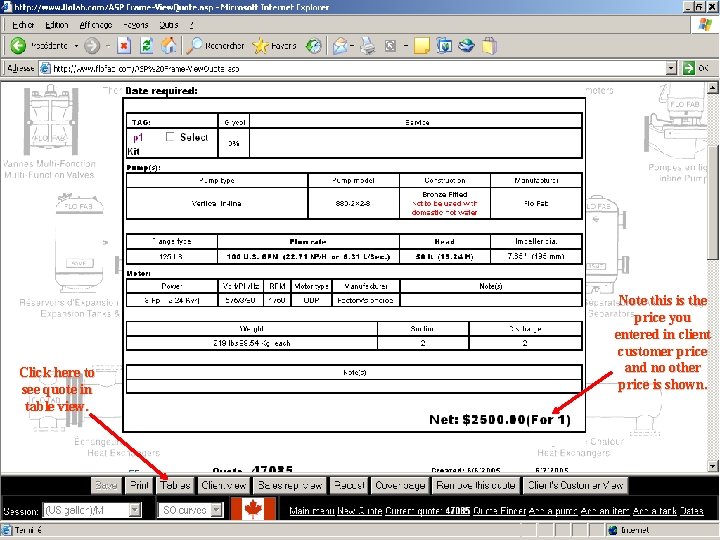Expand the Précédente history dropdown arrow
The height and width of the screenshot is (540, 720).
click(76, 45)
